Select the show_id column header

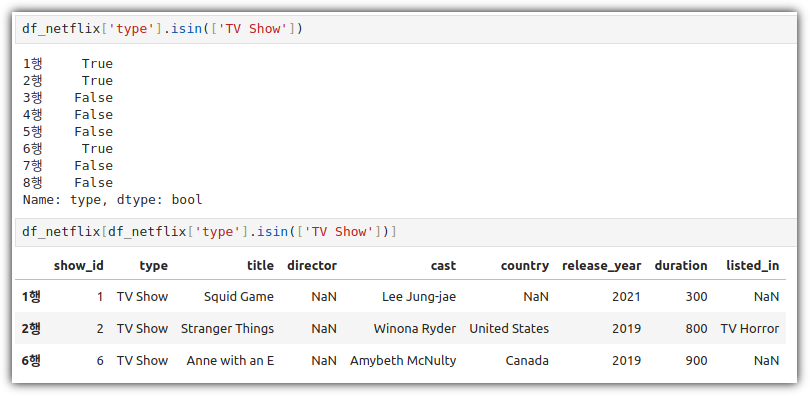pos(79,266)
